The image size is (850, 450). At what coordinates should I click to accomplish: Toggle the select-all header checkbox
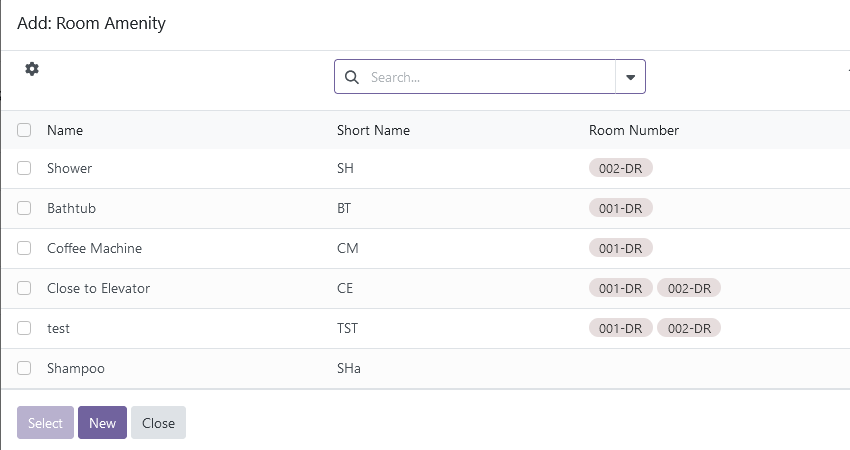tap(24, 130)
